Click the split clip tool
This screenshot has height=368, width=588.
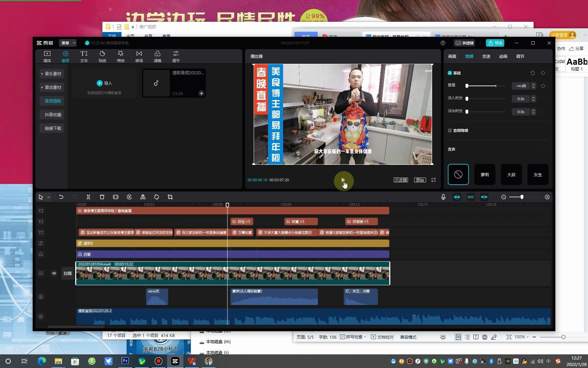(88, 197)
